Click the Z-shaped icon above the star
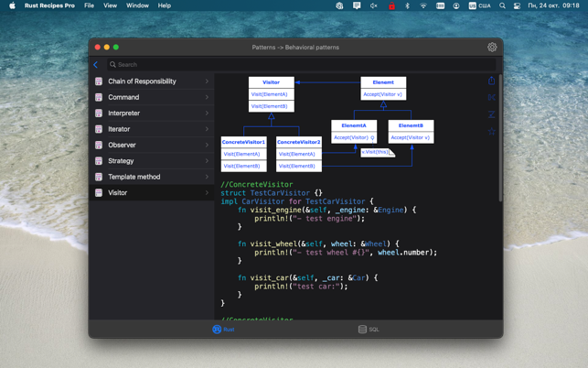Image resolution: width=588 pixels, height=368 pixels. (492, 114)
